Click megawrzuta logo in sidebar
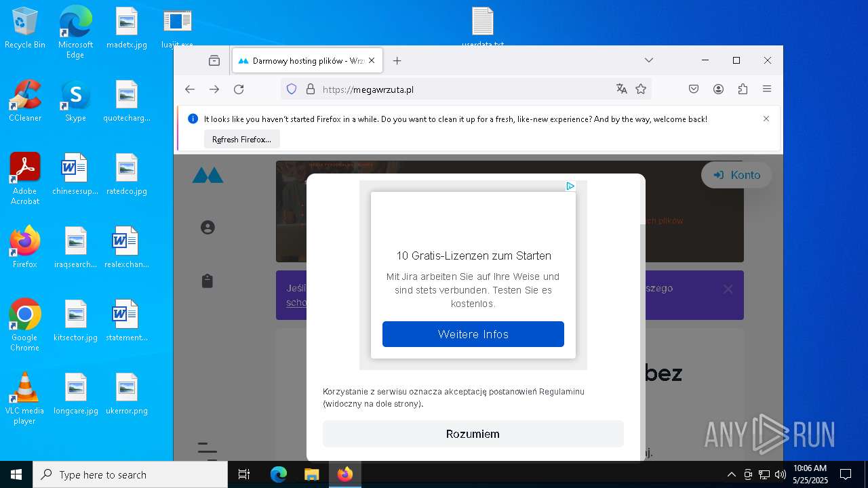Screen dimensions: 868x488 point(208,176)
